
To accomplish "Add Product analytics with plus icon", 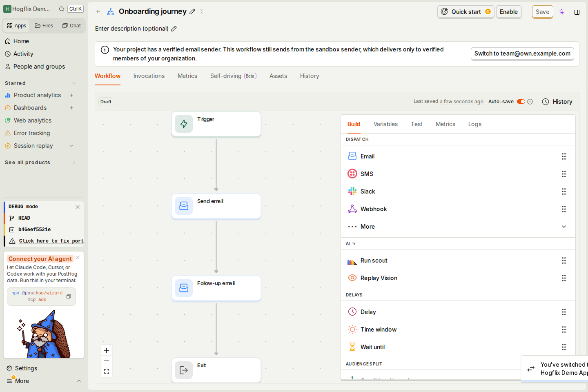I will coord(71,95).
